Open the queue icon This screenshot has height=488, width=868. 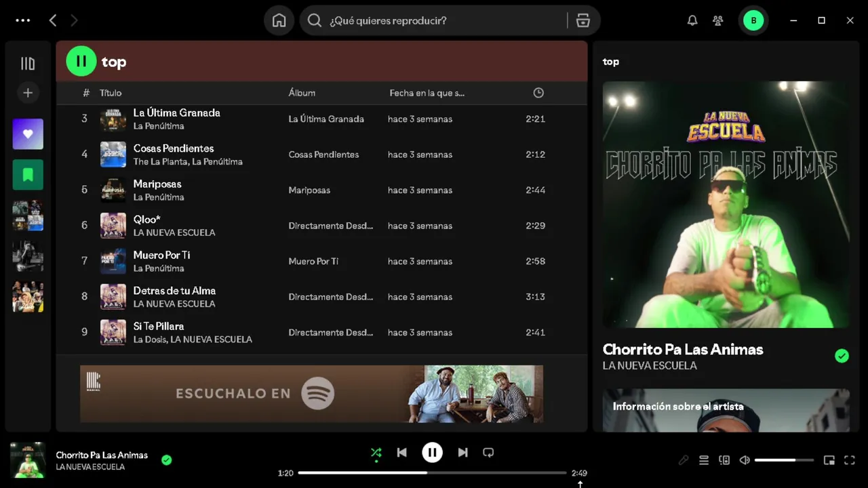pyautogui.click(x=704, y=460)
